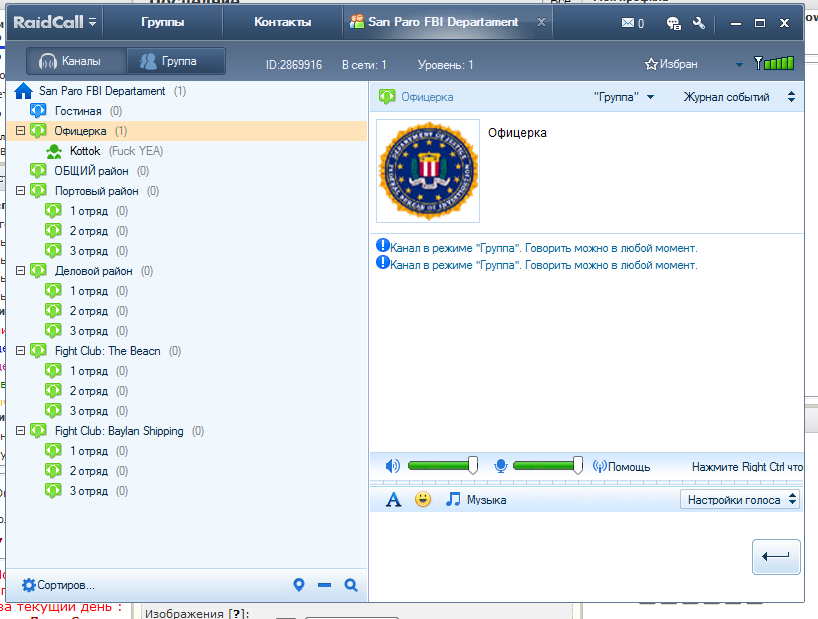Join 3 отряд under Портовый район
818x619 pixels.
point(89,251)
